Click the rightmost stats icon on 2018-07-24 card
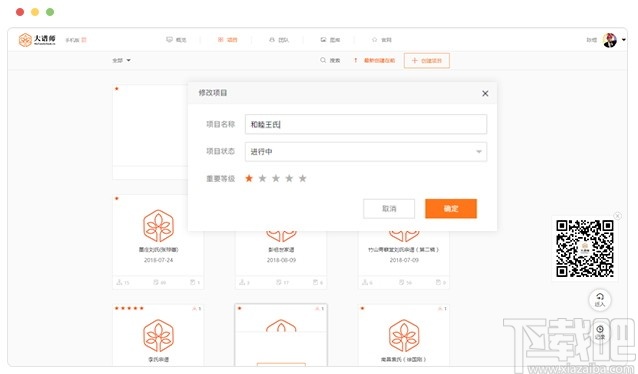The image size is (638, 374). 193,282
